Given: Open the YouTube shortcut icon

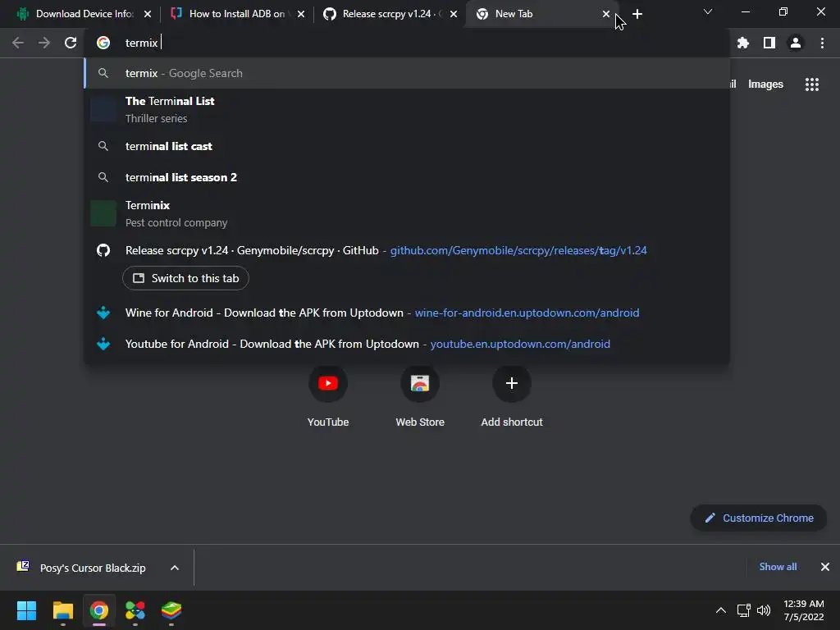Looking at the screenshot, I should (x=328, y=383).
